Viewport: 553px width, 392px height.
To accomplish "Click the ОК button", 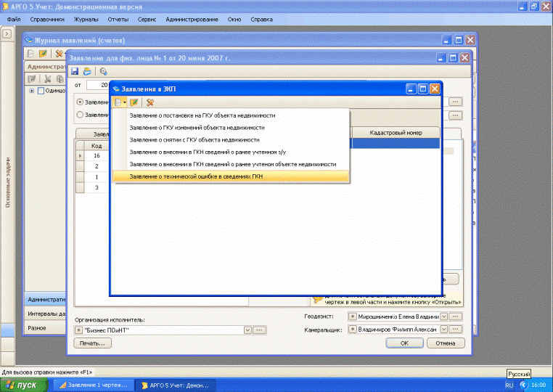I will [404, 343].
